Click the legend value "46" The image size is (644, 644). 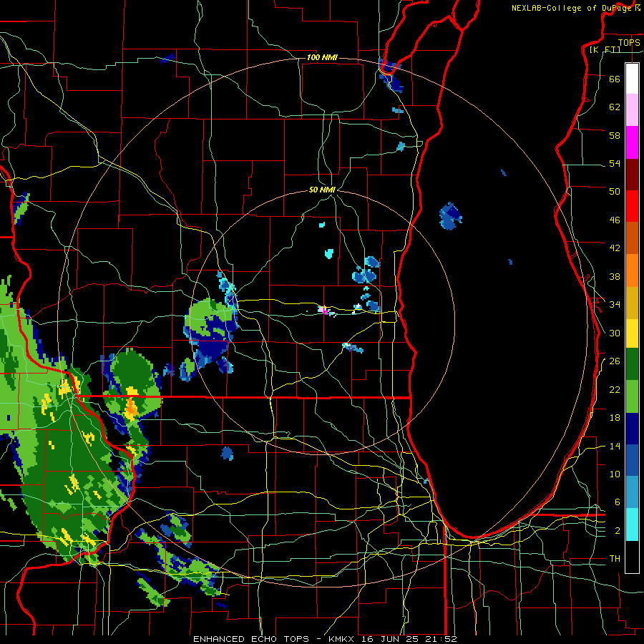615,220
